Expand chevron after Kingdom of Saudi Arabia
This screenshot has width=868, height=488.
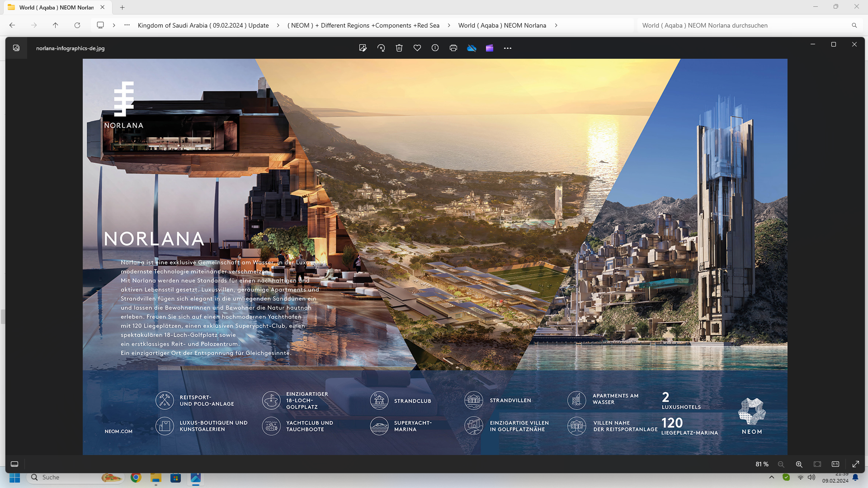click(x=278, y=25)
